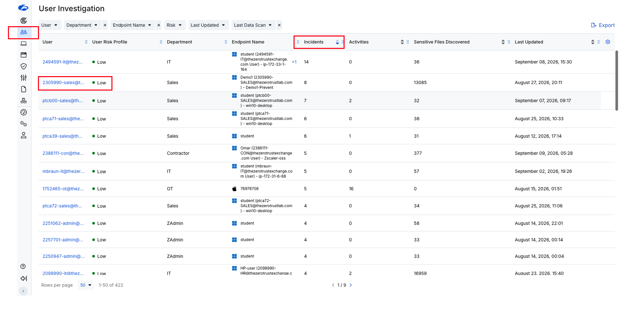Open user 2305990-sales link
Image resolution: width=644 pixels, height=321 pixels.
[63, 83]
